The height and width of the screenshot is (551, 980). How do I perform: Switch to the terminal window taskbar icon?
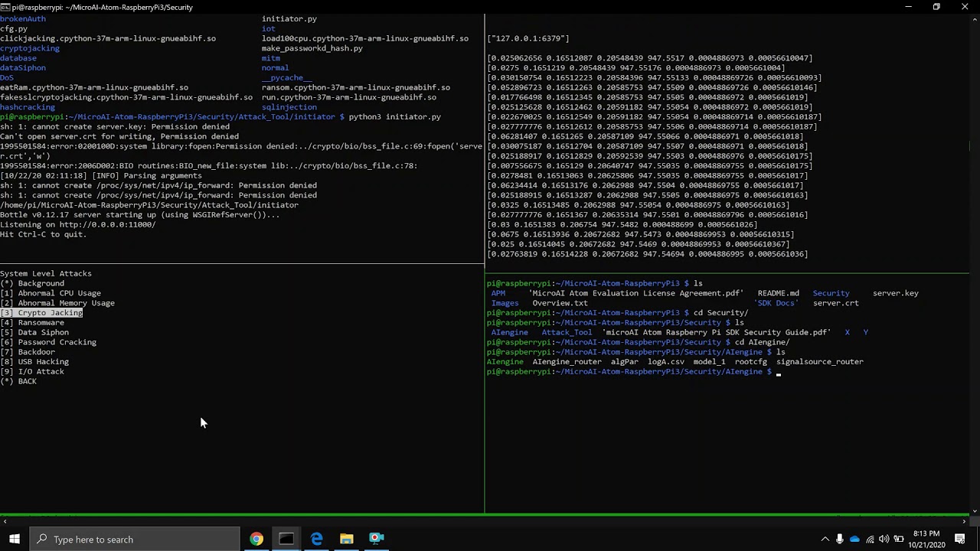tap(286, 539)
